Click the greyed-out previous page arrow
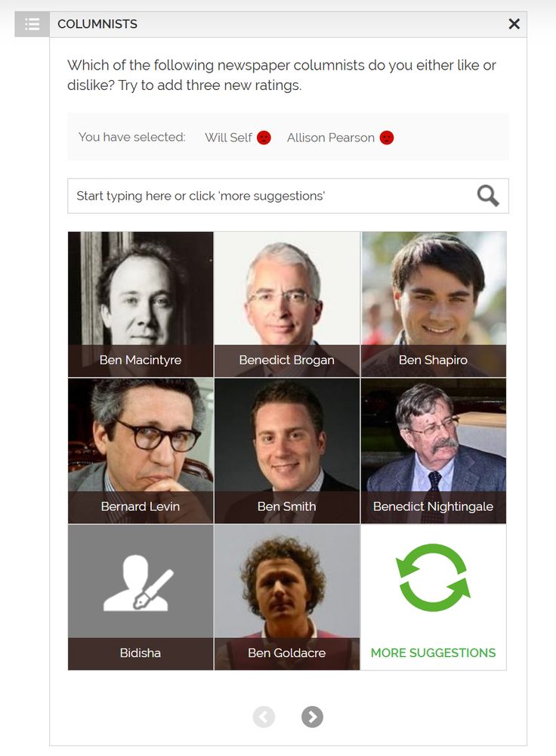This screenshot has height=756, width=556. click(264, 717)
